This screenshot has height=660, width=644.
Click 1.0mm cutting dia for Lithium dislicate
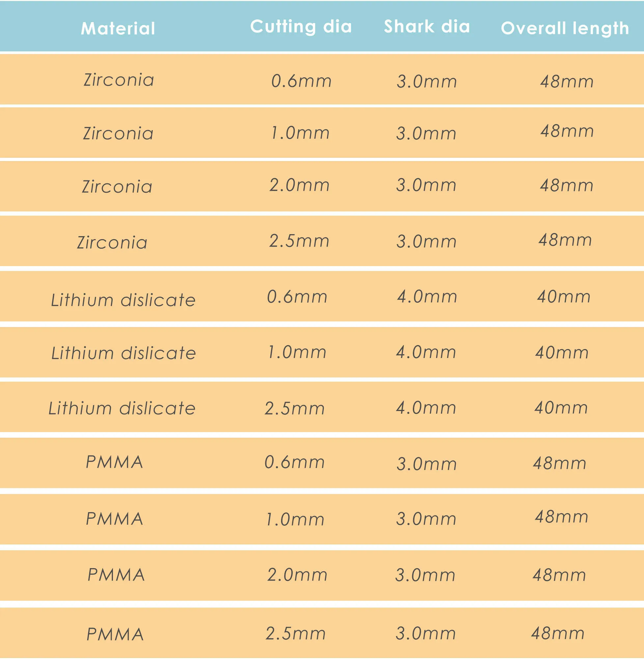[x=297, y=352]
